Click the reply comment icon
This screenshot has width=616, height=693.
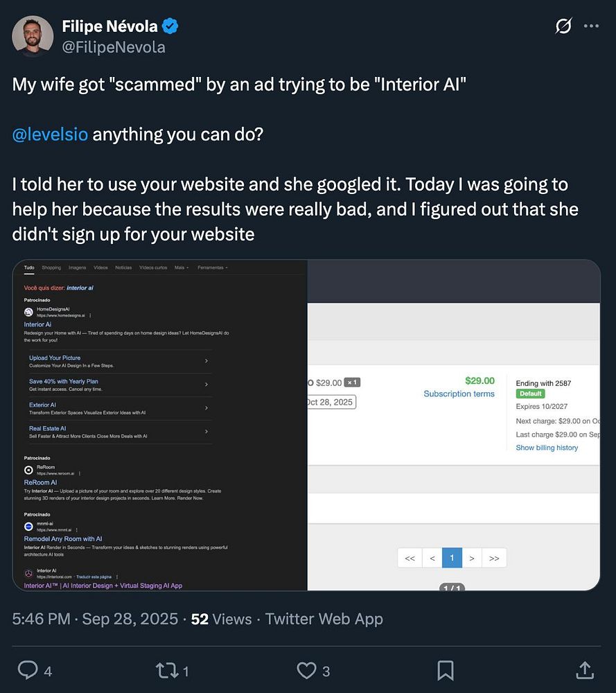28,670
